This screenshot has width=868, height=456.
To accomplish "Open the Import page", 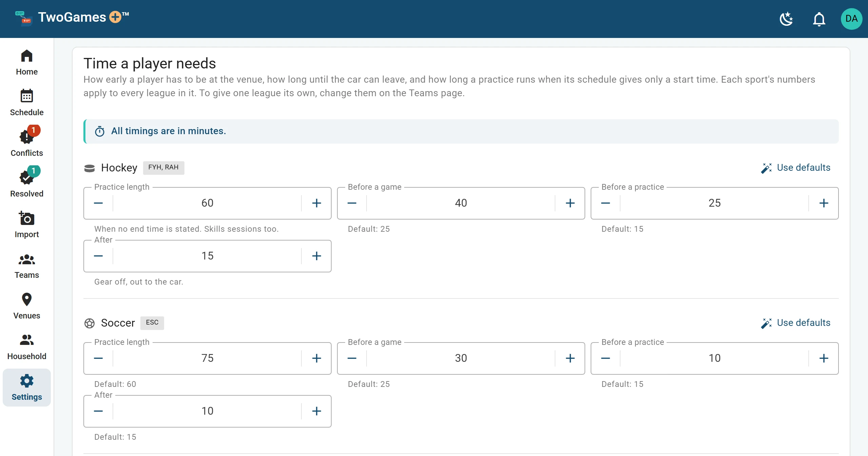I will [x=27, y=225].
